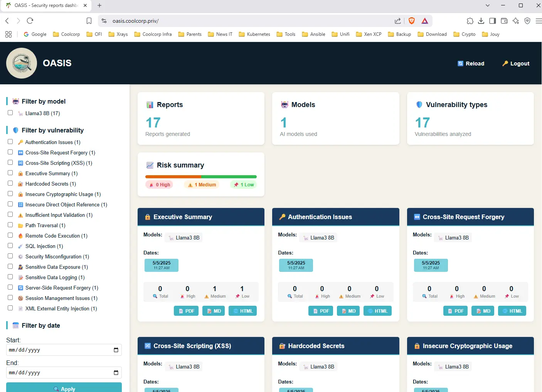542x392 pixels.
Task: Click the 1 Low risk badge
Action: tap(244, 185)
